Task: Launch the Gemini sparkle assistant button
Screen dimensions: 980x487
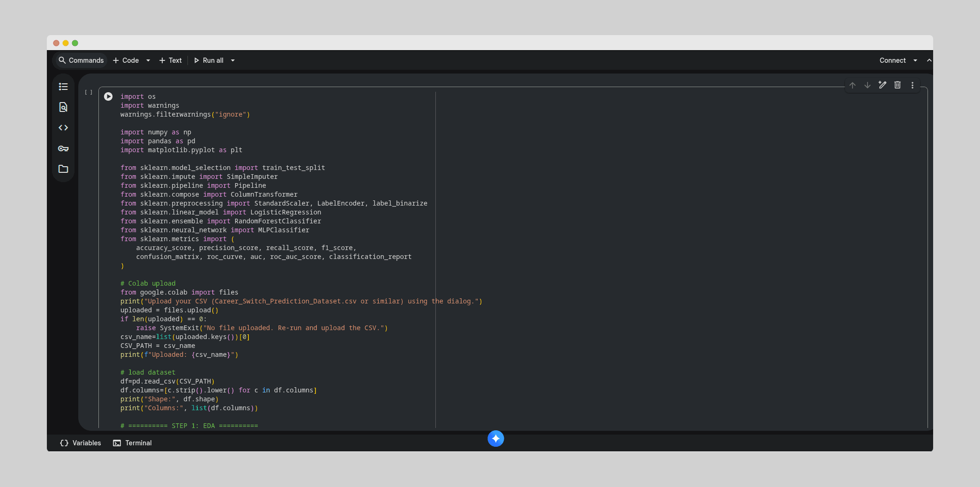Action: pyautogui.click(x=495, y=439)
